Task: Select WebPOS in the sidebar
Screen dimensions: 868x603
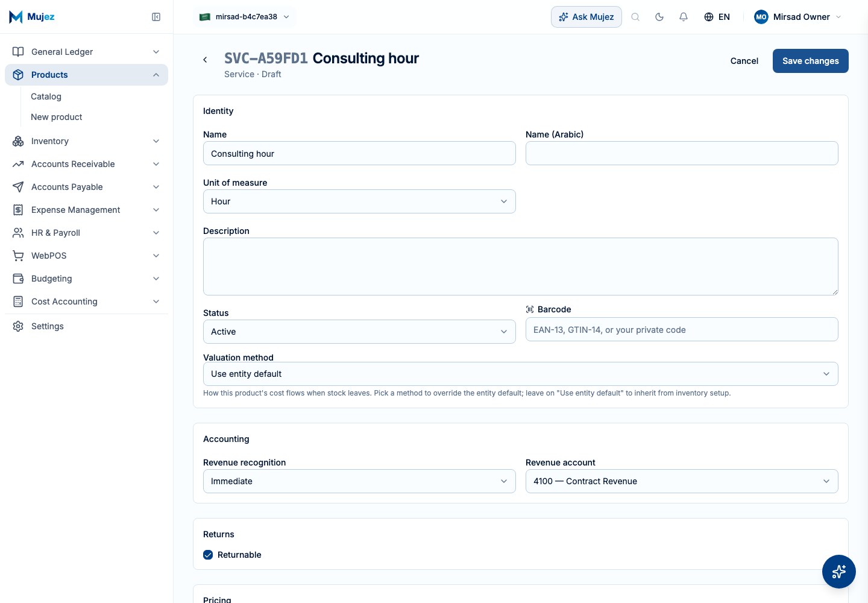Action: [x=86, y=256]
